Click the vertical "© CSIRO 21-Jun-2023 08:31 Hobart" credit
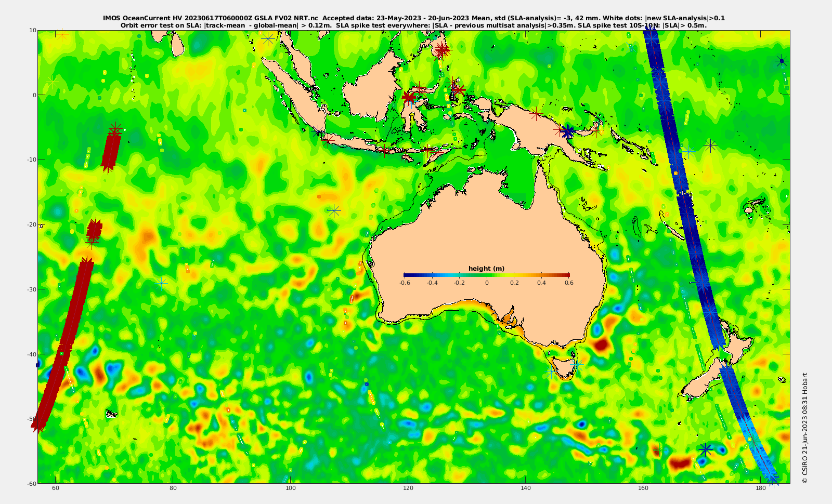 click(x=804, y=428)
